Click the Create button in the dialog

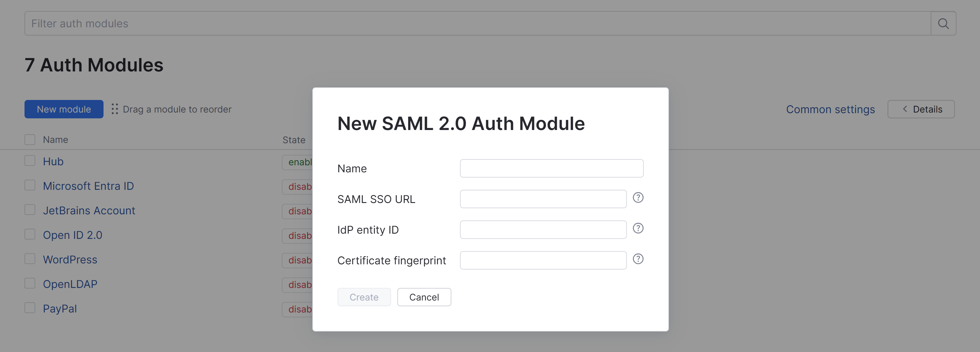tap(364, 297)
